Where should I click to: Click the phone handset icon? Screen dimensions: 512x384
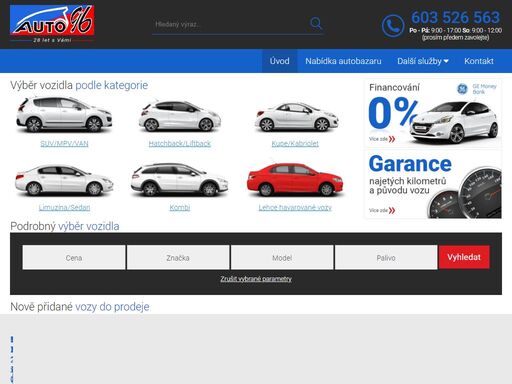pyautogui.click(x=393, y=26)
